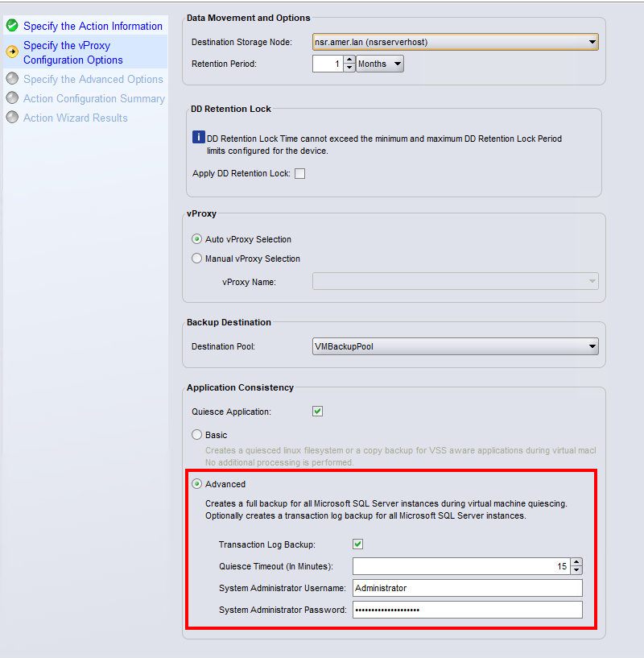Uncheck the Quiesce Application checkbox

(317, 411)
